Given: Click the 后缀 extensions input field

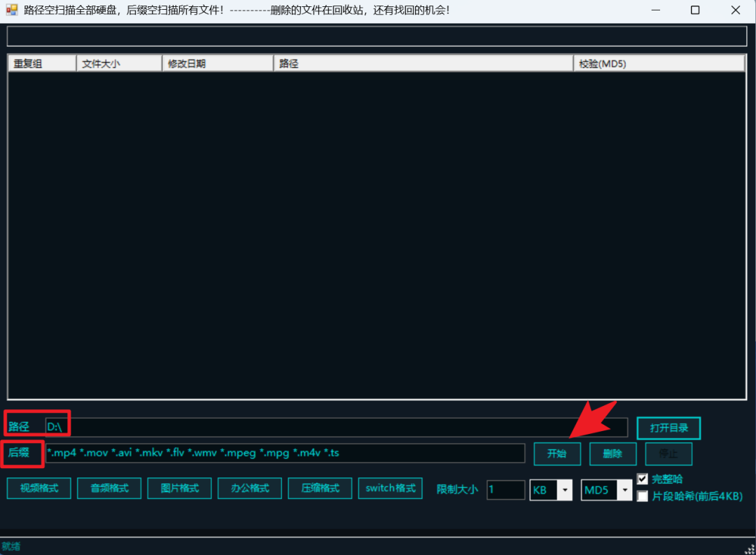Looking at the screenshot, I should tap(285, 454).
